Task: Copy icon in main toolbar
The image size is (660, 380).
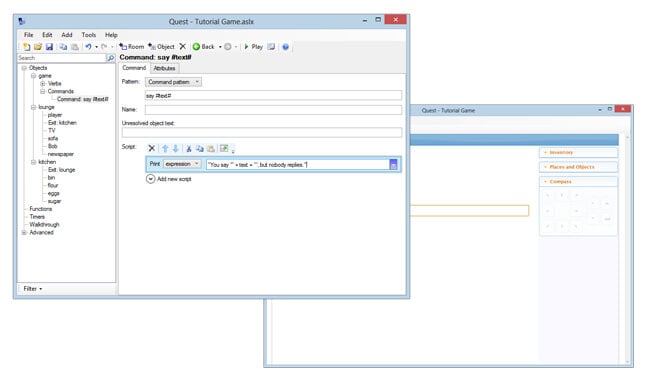Action: 63,47
